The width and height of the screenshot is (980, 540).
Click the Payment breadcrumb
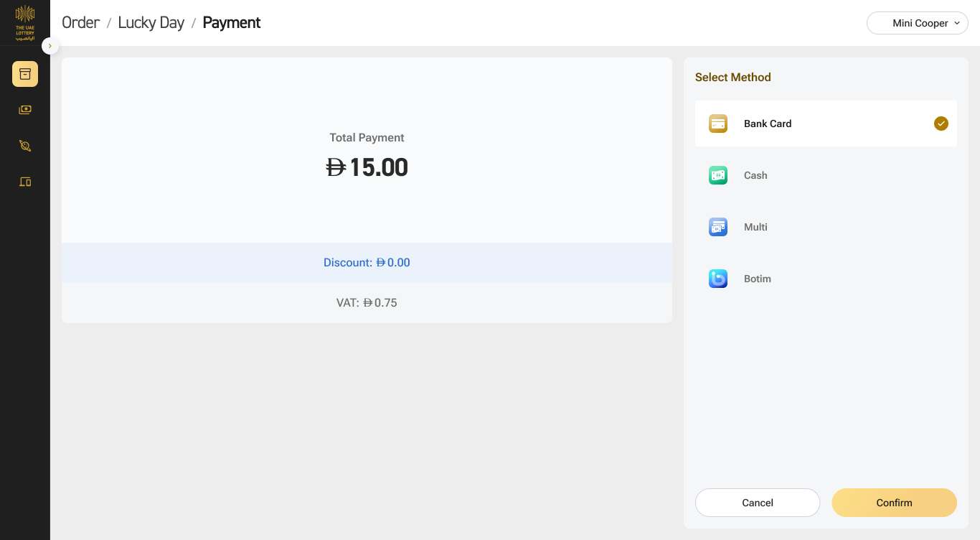coord(232,23)
